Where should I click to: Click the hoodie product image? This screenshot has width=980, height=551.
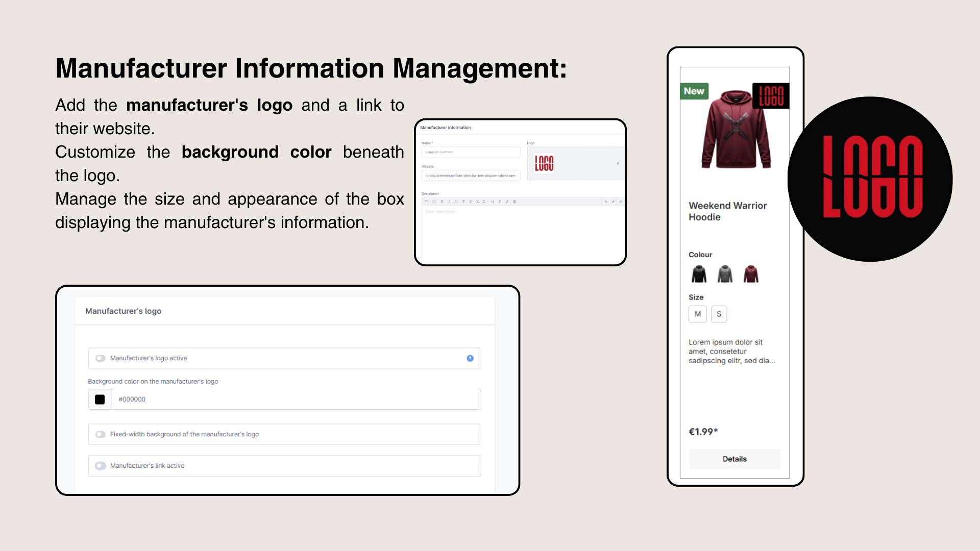[736, 130]
